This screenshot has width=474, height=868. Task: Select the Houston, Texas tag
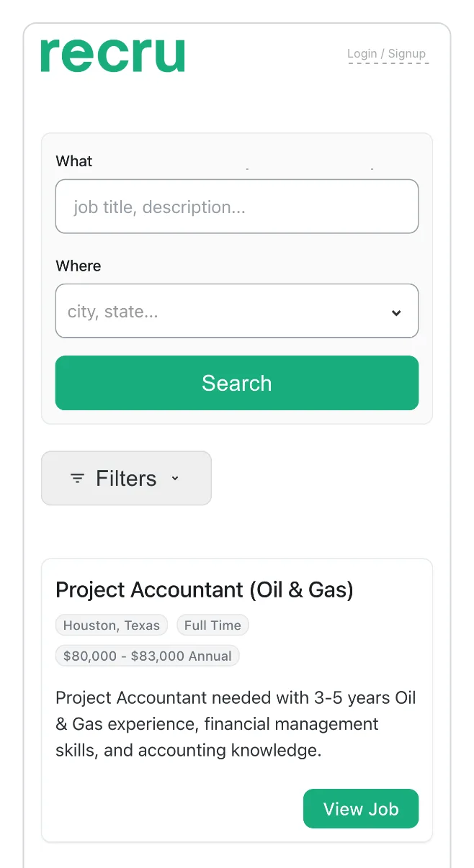click(111, 625)
